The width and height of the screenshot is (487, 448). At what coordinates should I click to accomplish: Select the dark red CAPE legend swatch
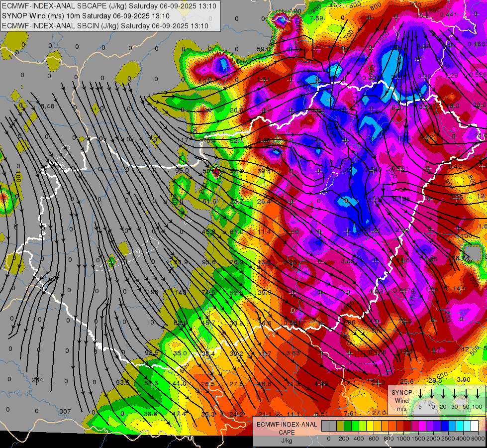[x=407, y=426]
